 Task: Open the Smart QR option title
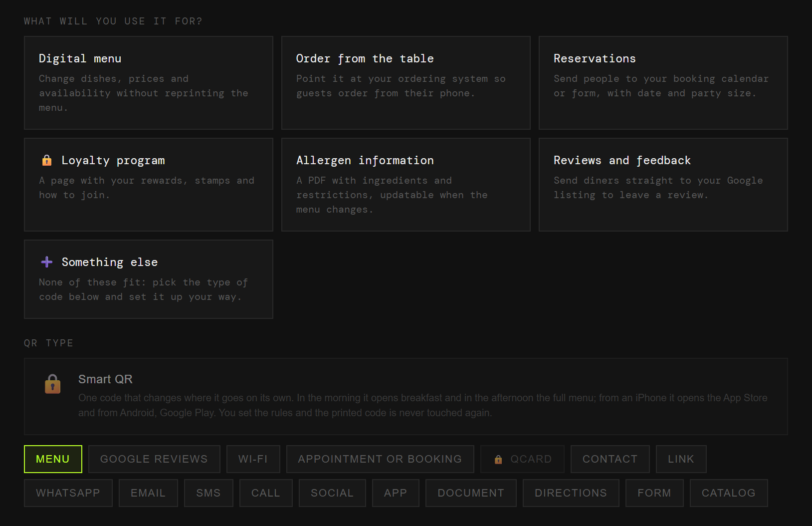pyautogui.click(x=105, y=379)
